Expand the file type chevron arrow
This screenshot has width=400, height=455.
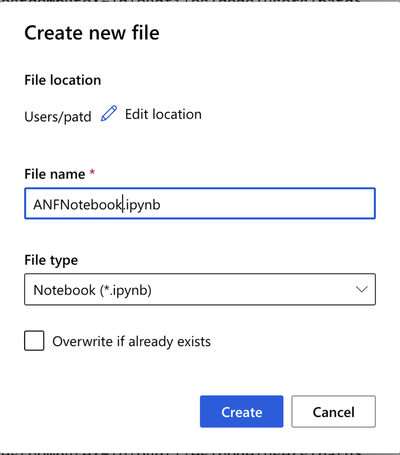pyautogui.click(x=362, y=289)
